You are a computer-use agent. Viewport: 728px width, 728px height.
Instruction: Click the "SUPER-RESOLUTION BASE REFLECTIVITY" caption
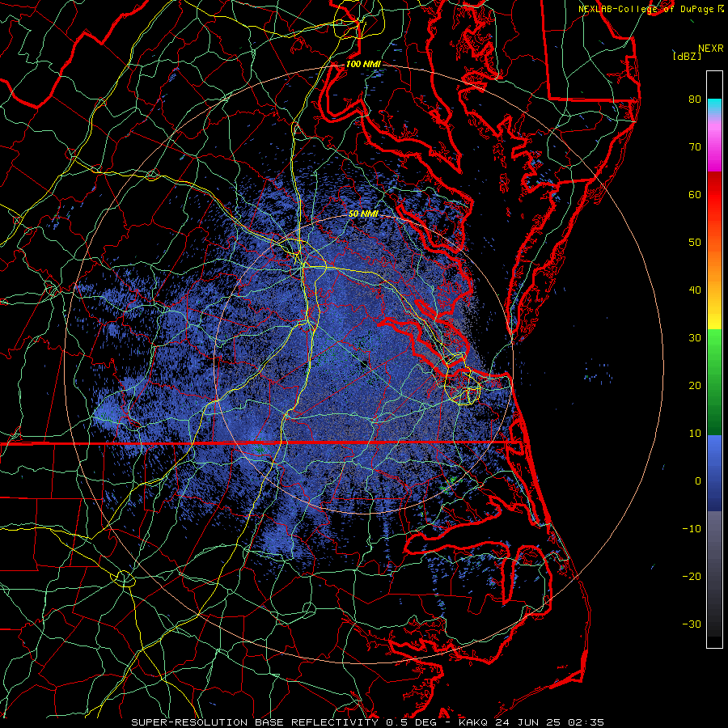coord(255,722)
